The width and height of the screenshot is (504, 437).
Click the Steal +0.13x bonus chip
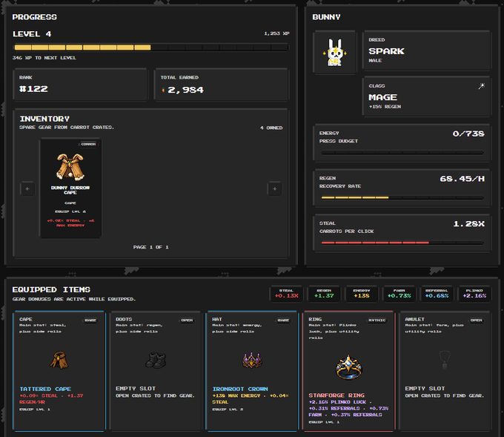coord(286,294)
